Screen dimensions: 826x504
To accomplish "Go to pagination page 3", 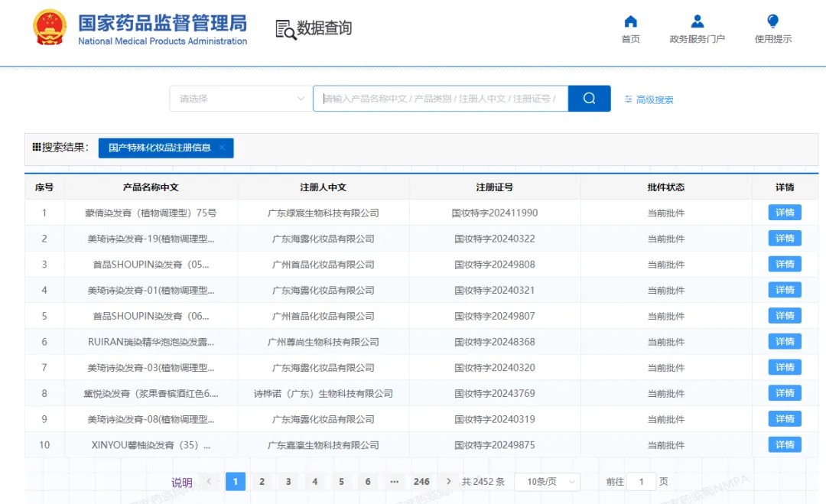I will 288,481.
